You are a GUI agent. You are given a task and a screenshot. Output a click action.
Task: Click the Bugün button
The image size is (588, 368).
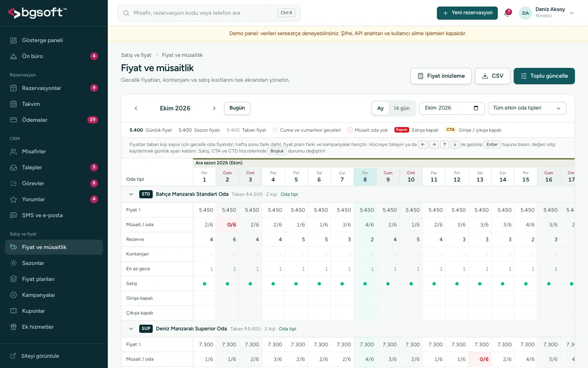tap(237, 108)
